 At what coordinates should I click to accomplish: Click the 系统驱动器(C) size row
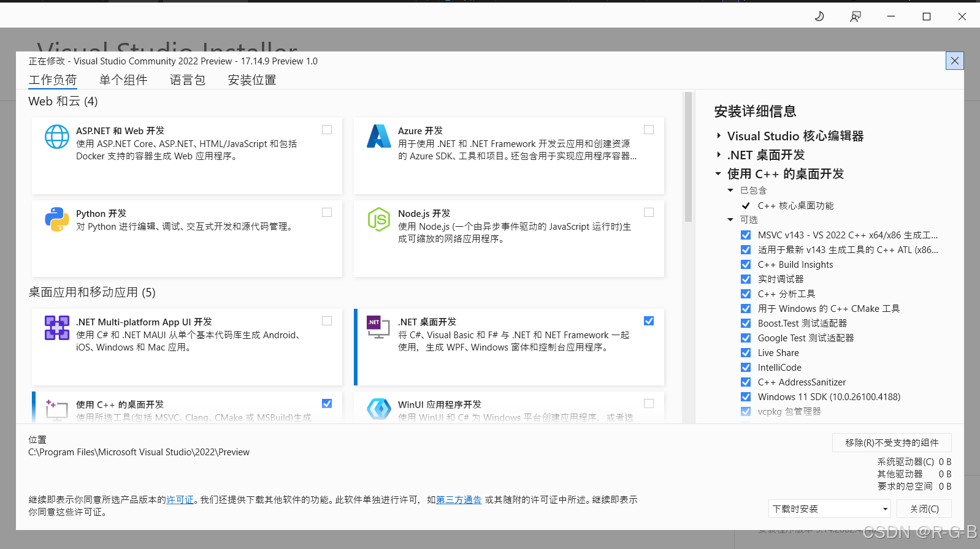(914, 461)
